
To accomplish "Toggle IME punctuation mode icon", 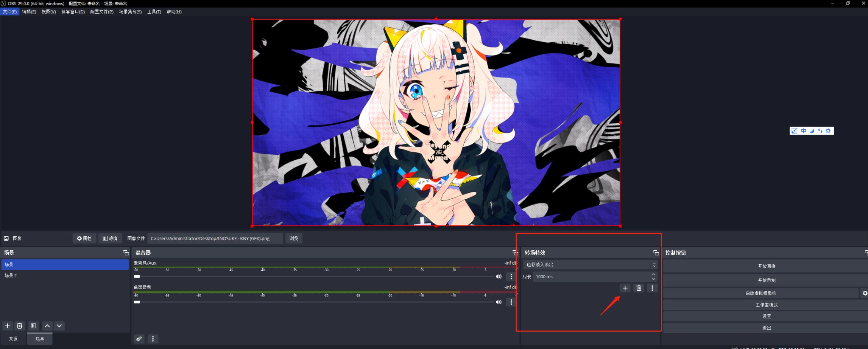I will pos(820,131).
